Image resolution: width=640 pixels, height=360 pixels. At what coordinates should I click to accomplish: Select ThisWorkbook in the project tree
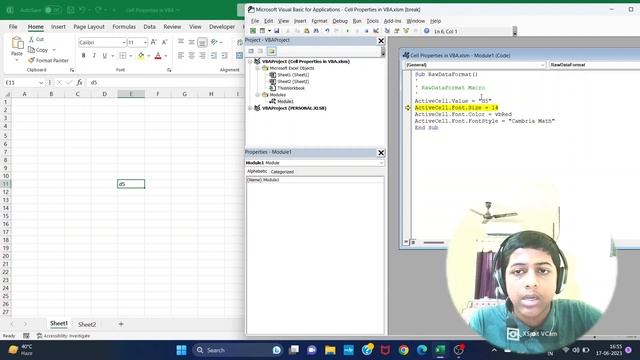(291, 88)
